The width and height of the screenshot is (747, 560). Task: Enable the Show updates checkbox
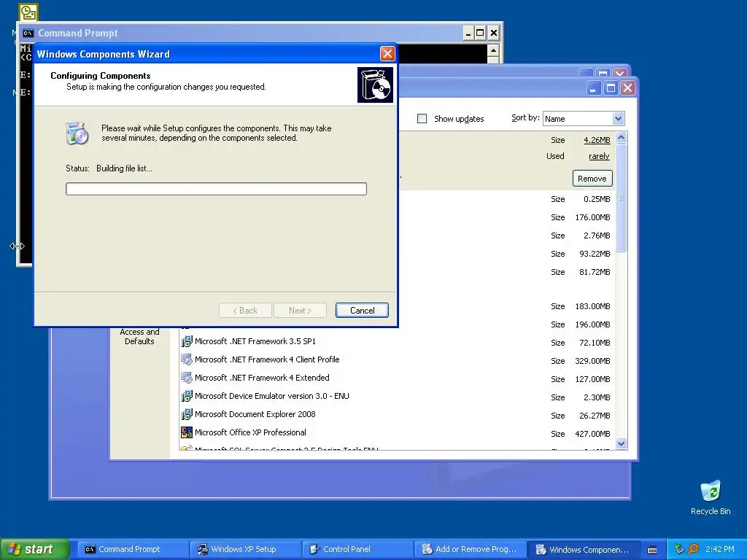[422, 119]
